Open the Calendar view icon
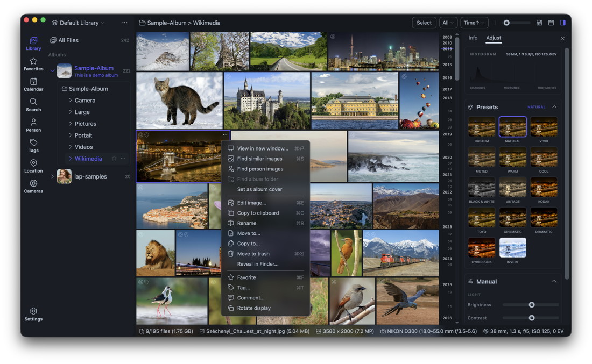Screen dimensions: 592x364 [x=33, y=84]
